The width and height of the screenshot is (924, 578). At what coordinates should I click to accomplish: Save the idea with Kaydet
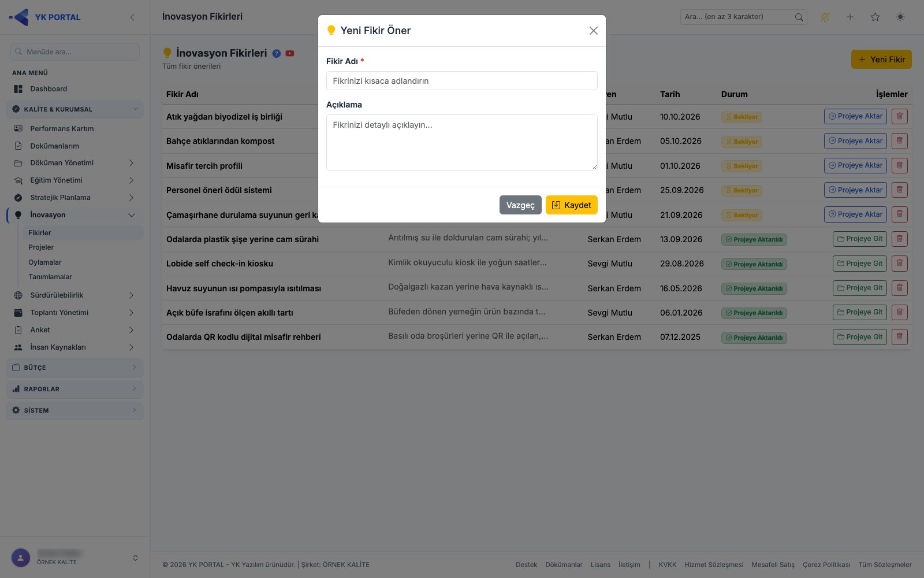[x=571, y=205]
